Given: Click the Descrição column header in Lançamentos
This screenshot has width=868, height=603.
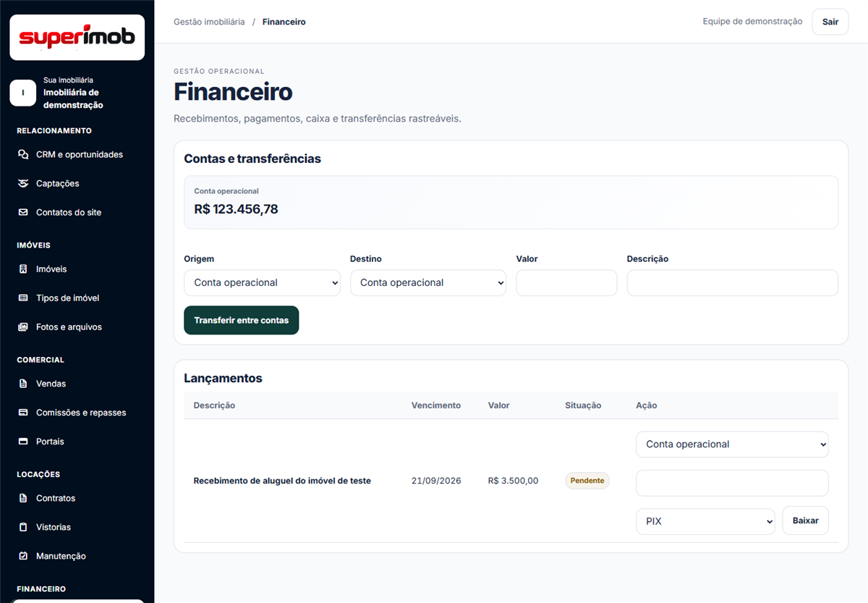Looking at the screenshot, I should (214, 405).
